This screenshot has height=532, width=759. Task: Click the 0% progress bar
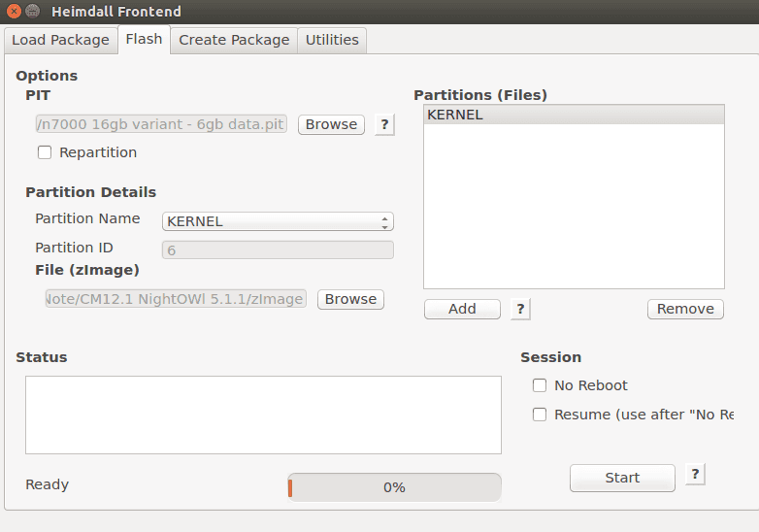click(394, 487)
